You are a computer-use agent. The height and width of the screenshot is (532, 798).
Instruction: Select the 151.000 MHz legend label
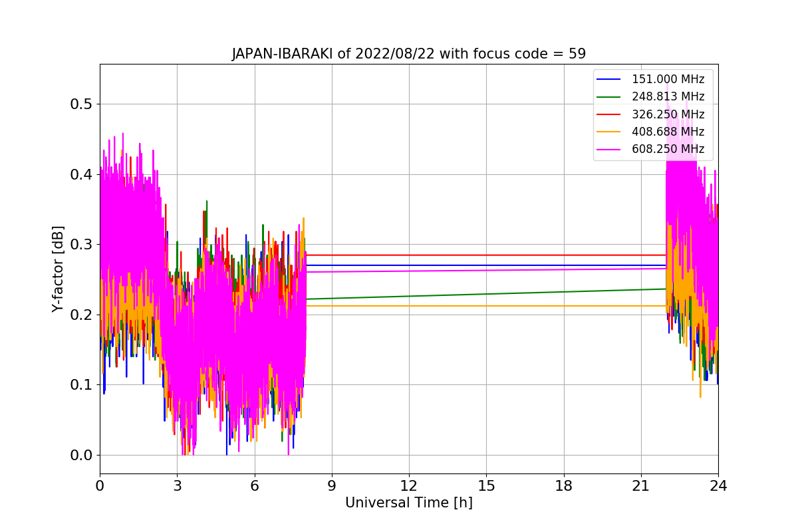tap(668, 80)
